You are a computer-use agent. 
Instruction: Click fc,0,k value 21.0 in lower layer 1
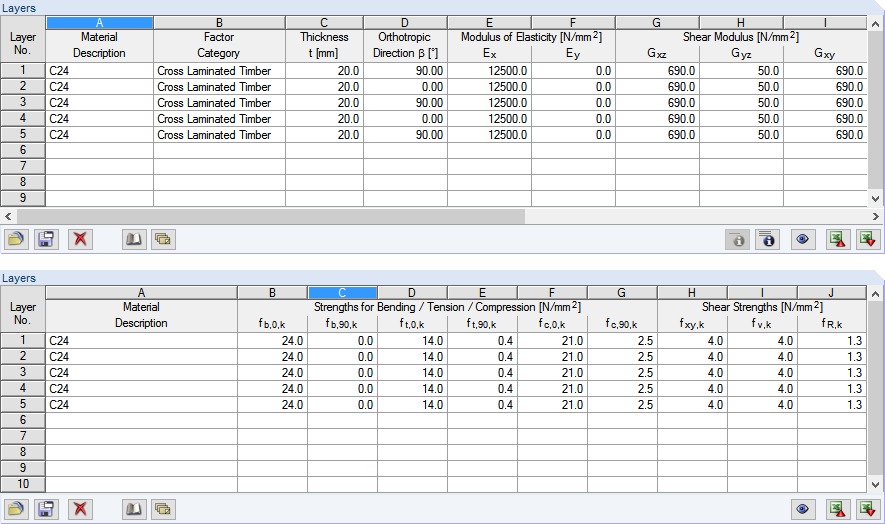coord(553,340)
